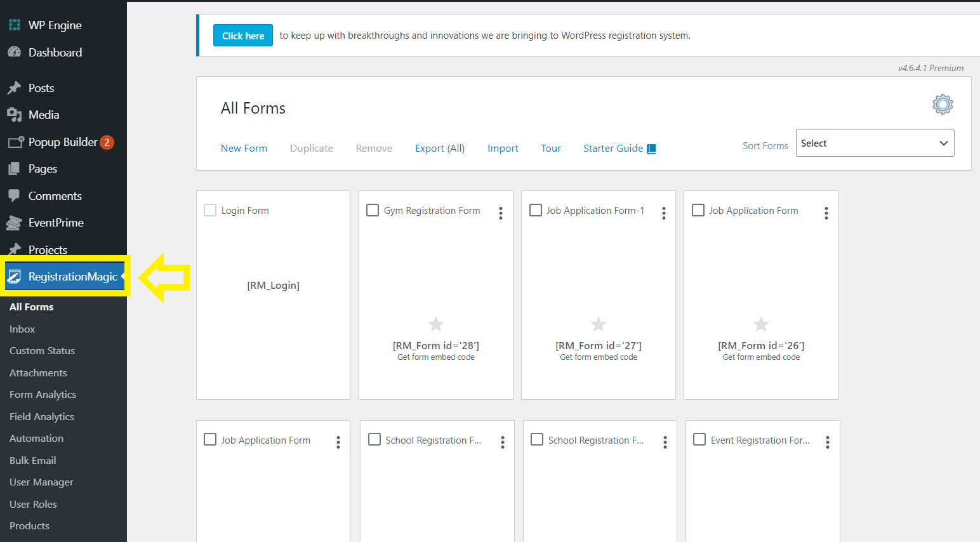Click the [RM_Login] shortcode text
980x542 pixels.
[x=273, y=286]
